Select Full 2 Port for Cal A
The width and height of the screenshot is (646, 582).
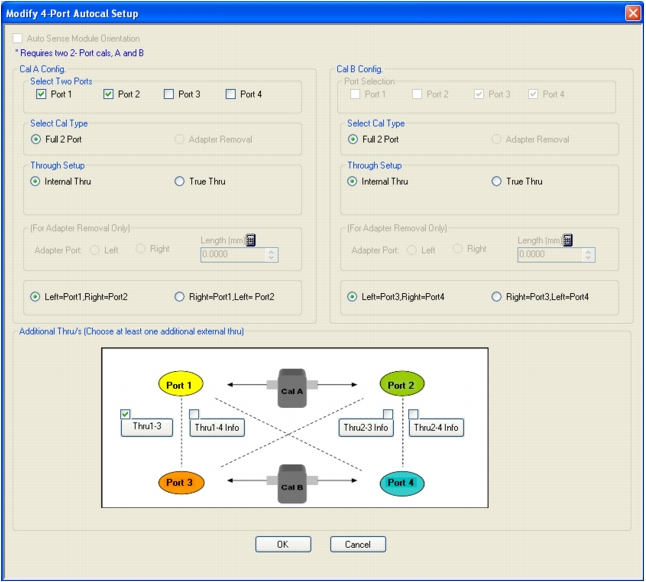[x=36, y=139]
